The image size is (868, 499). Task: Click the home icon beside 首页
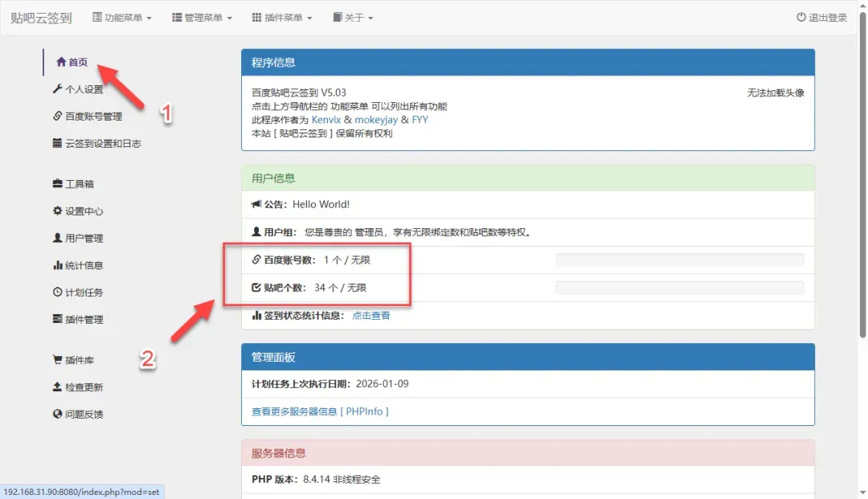(x=61, y=63)
